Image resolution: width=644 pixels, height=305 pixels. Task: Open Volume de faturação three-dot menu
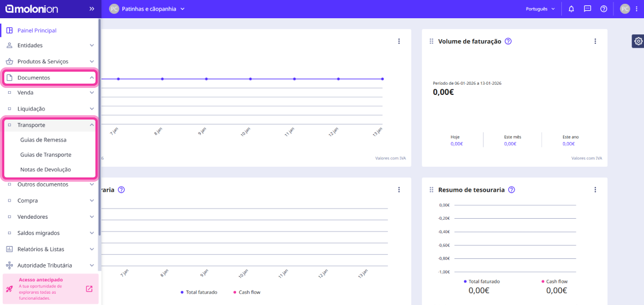595,41
